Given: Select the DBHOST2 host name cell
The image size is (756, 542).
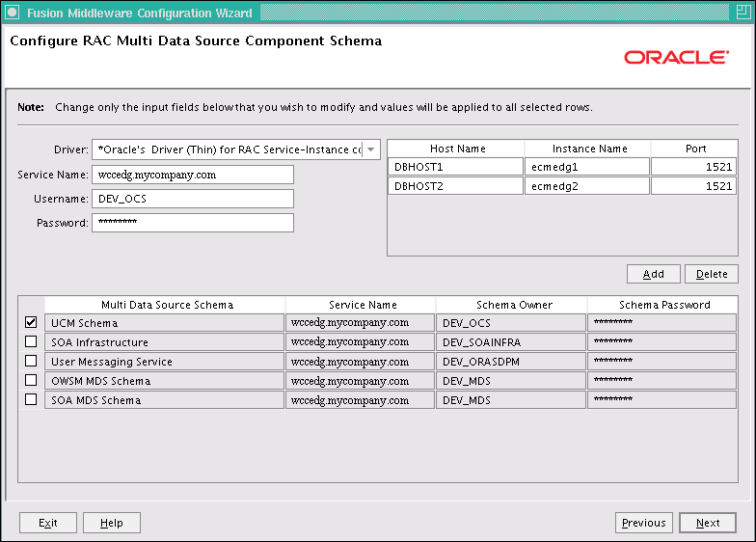Looking at the screenshot, I should pos(455,186).
